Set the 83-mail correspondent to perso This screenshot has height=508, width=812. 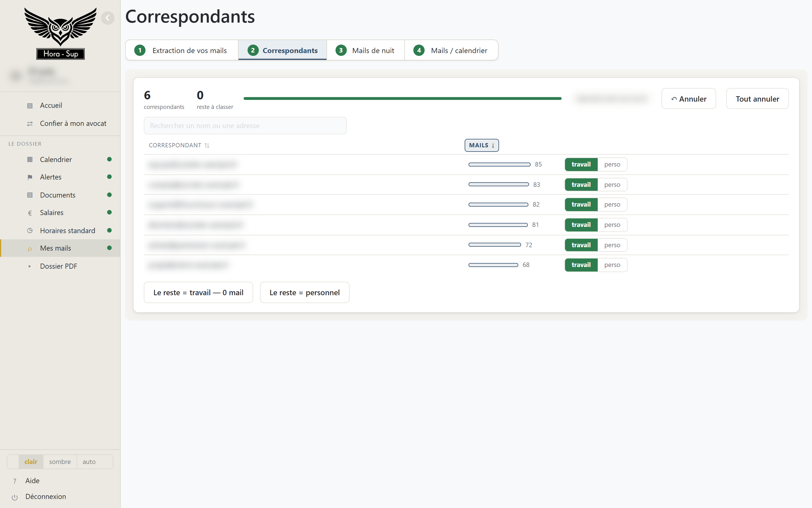[x=612, y=185]
